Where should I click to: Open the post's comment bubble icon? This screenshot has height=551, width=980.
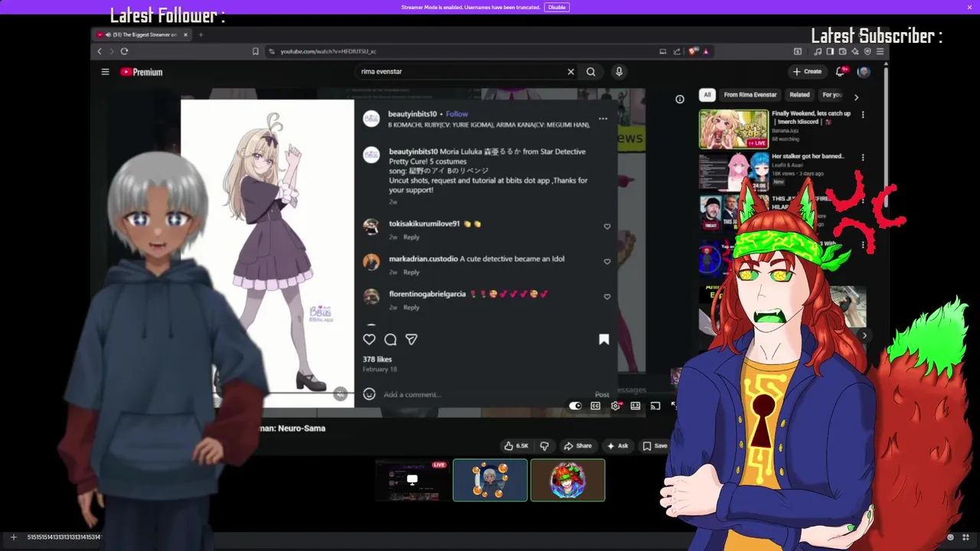(x=390, y=339)
